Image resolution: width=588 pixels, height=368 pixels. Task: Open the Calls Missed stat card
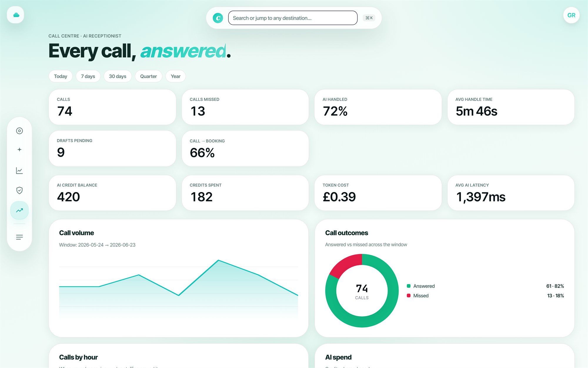click(245, 107)
